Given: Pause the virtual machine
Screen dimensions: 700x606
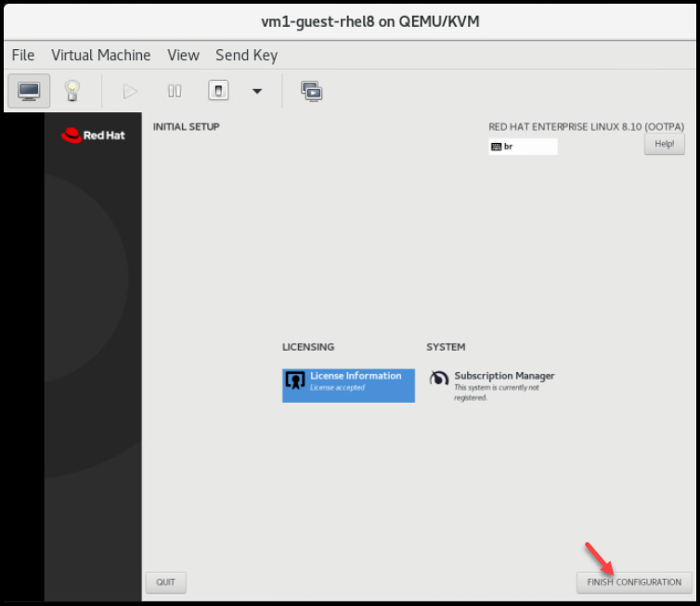Looking at the screenshot, I should point(175,91).
